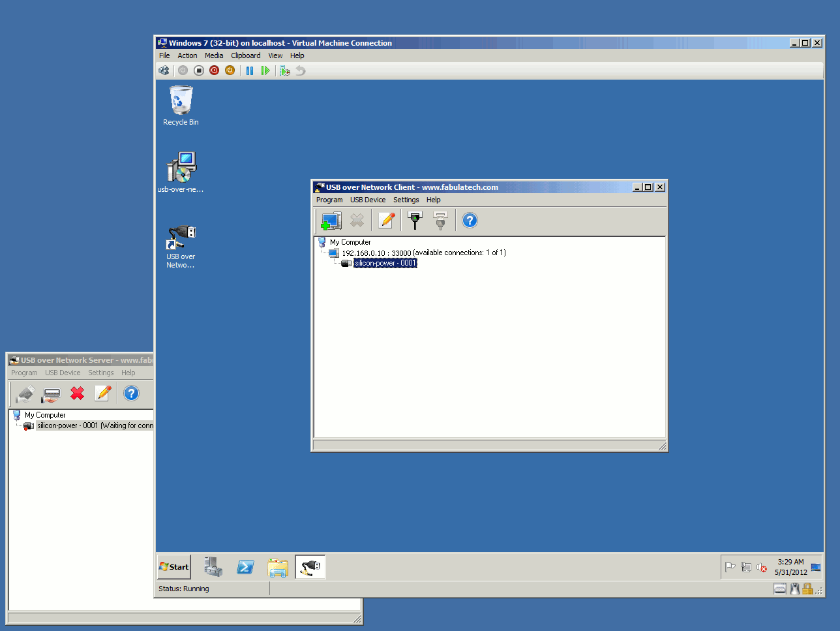840x631 pixels.
Task: Open the Clipboard menu
Action: click(245, 55)
